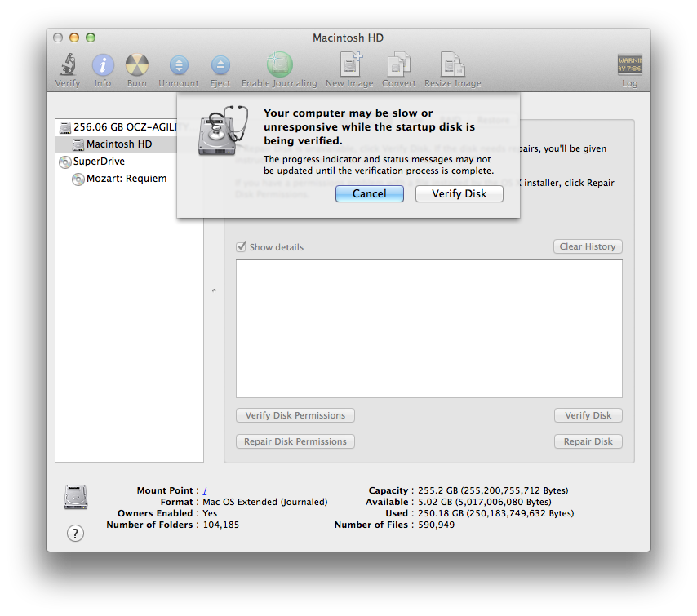Image resolution: width=697 pixels, height=616 pixels.
Task: Click the Repair Disk button
Action: pos(588,441)
